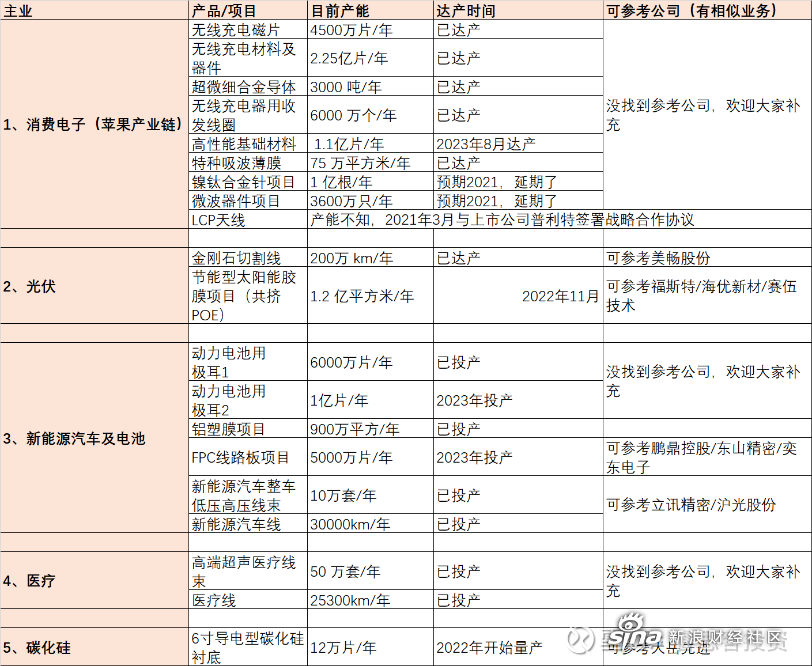Click the cell 可参考福斯特/海优新材/赛伍技术
812x666 pixels.
707,296
